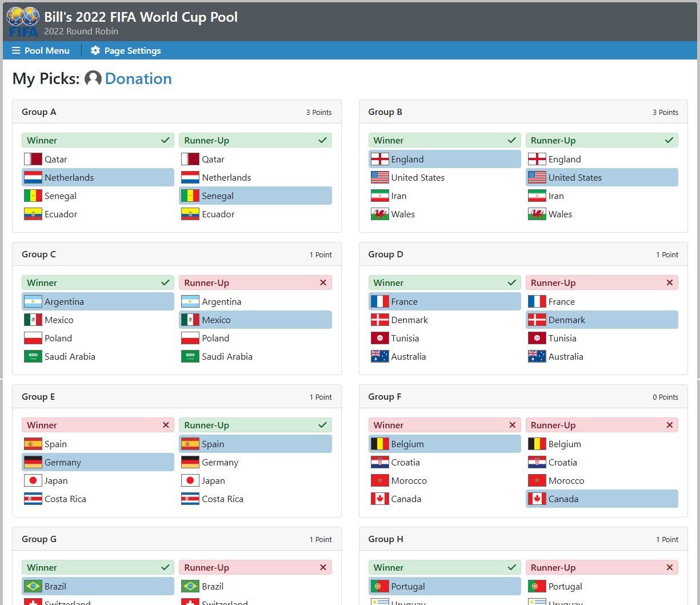This screenshot has width=700, height=605.
Task: Click the Group F Runner-Up header
Action: pos(602,425)
